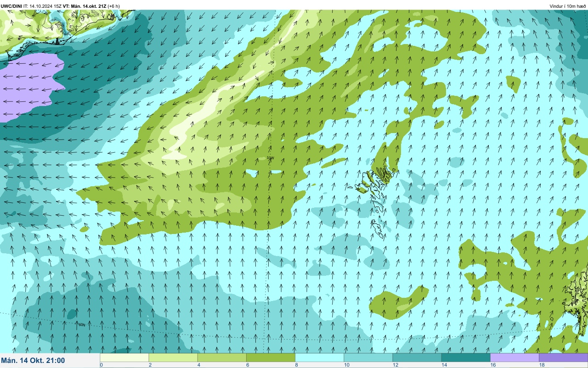Image resolution: width=588 pixels, height=368 pixels.
Task: Pick the 12–14 teal legend swatch
Action: tap(417, 357)
